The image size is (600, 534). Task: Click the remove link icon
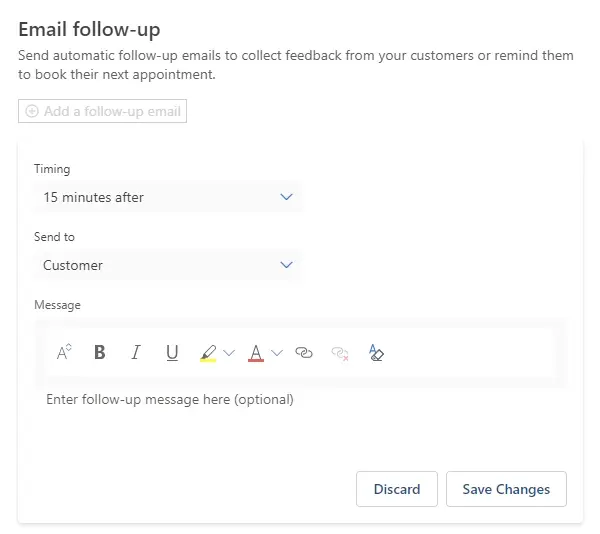tap(340, 352)
